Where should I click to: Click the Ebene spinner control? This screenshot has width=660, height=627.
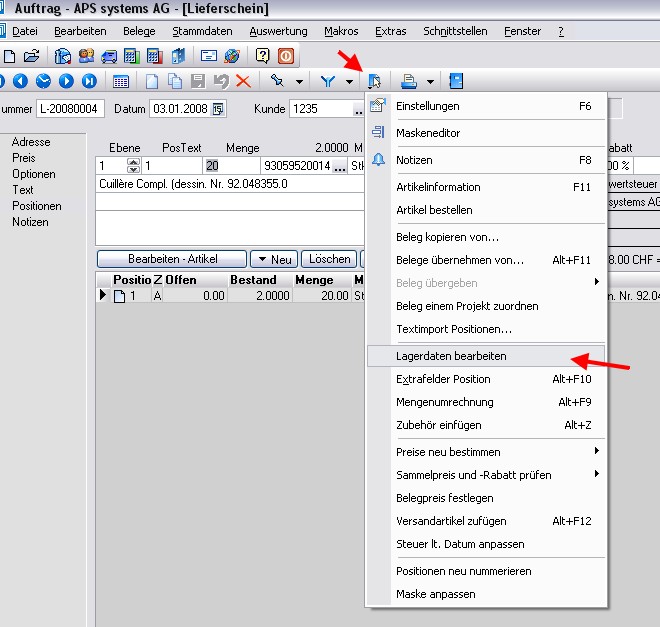[133, 166]
